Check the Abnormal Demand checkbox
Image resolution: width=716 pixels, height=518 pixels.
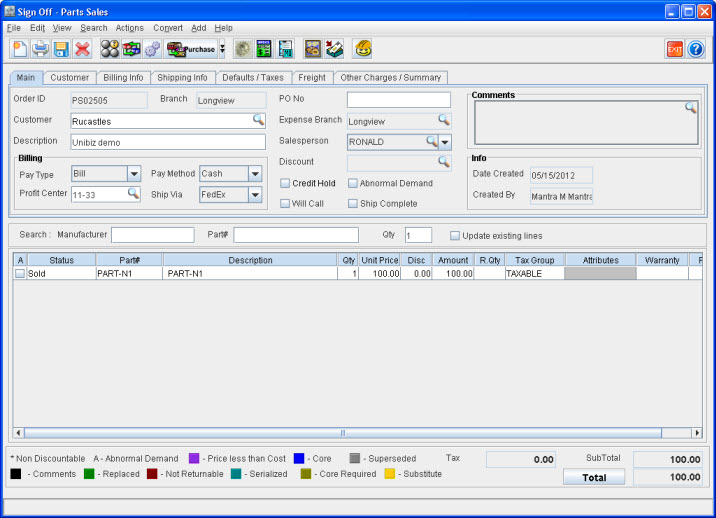pyautogui.click(x=353, y=183)
